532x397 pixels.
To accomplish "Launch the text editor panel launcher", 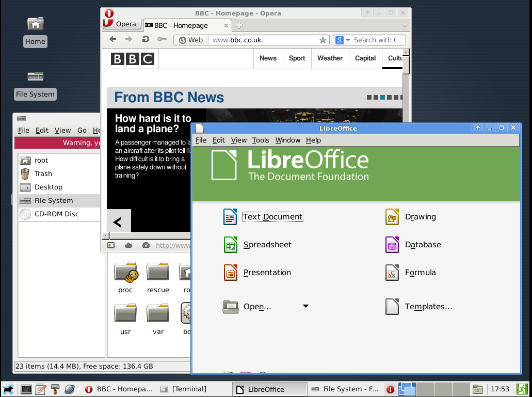I will pyautogui.click(x=41, y=389).
